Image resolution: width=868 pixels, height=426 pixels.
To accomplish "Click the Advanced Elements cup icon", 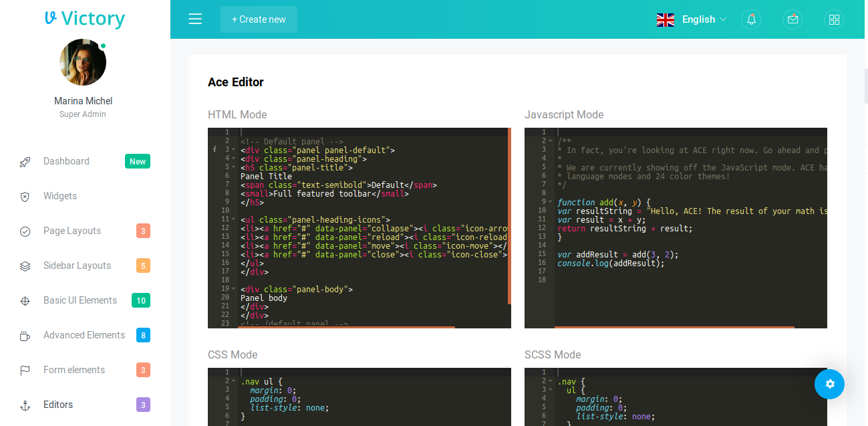I will 25,335.
